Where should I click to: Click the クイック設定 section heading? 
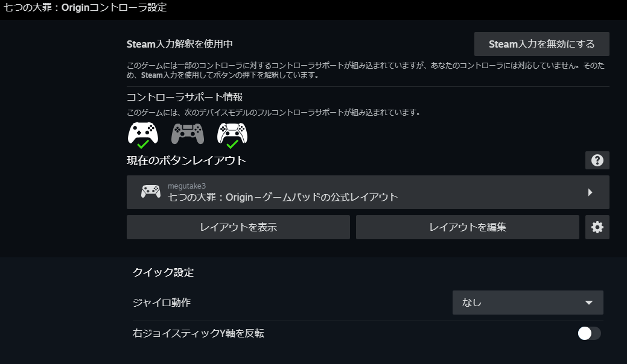coord(163,272)
